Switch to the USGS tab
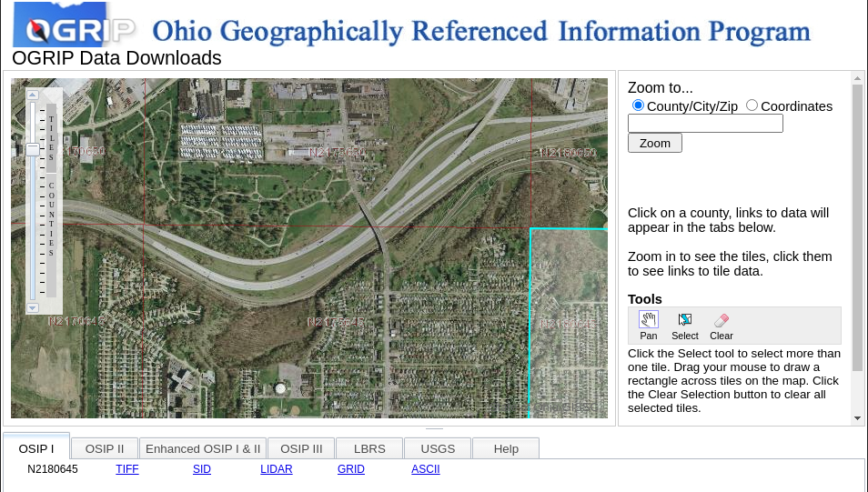The image size is (868, 492). point(438,448)
